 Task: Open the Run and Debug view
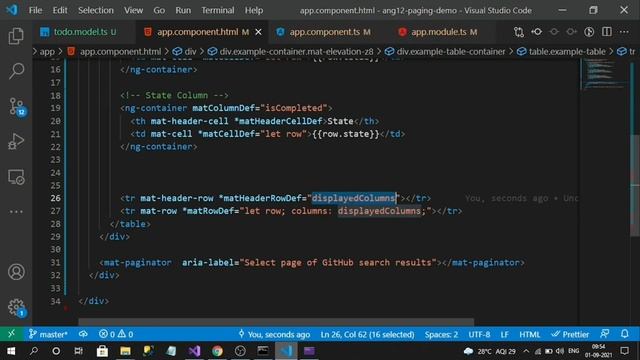tap(16, 142)
